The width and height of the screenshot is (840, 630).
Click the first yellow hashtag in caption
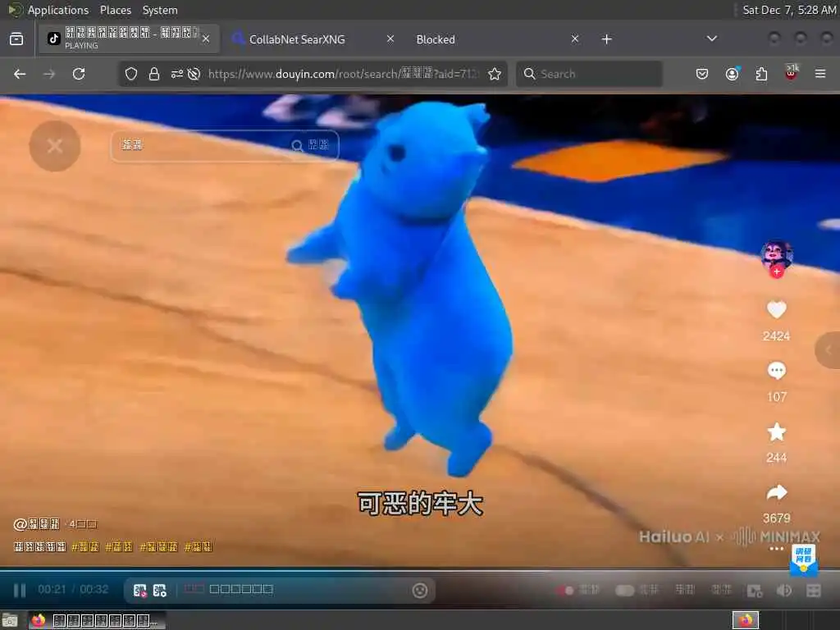coord(85,547)
